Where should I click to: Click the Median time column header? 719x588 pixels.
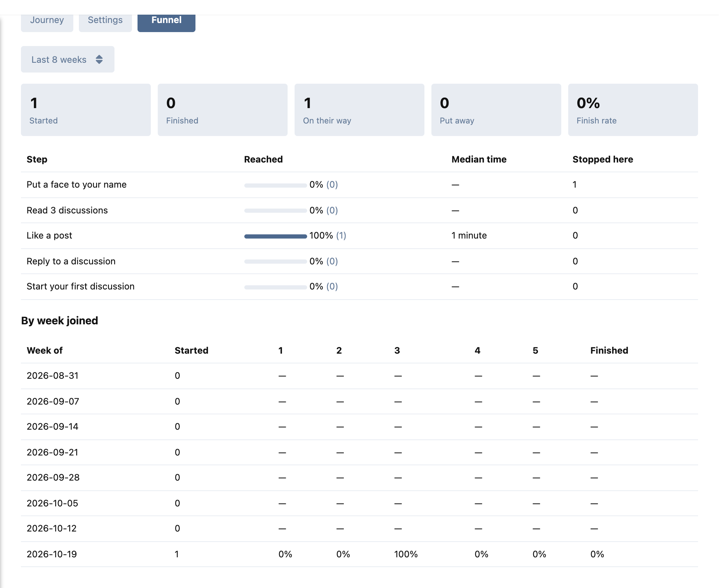point(479,159)
